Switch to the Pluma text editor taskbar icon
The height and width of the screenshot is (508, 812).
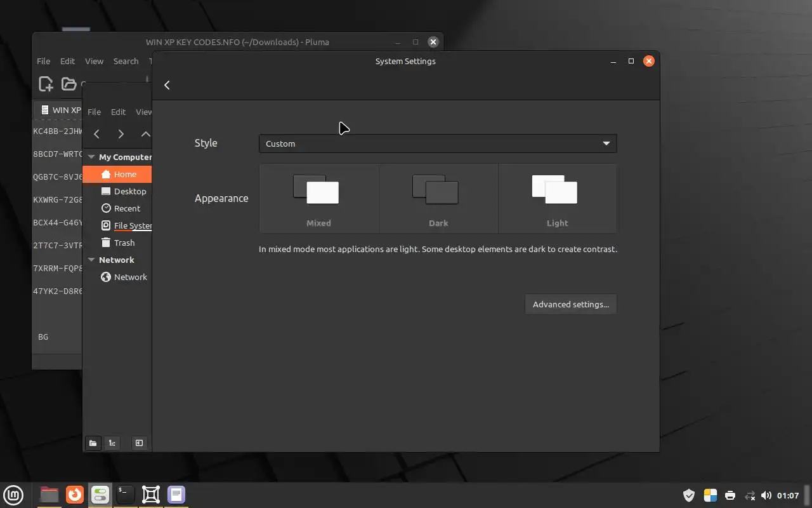tap(176, 495)
